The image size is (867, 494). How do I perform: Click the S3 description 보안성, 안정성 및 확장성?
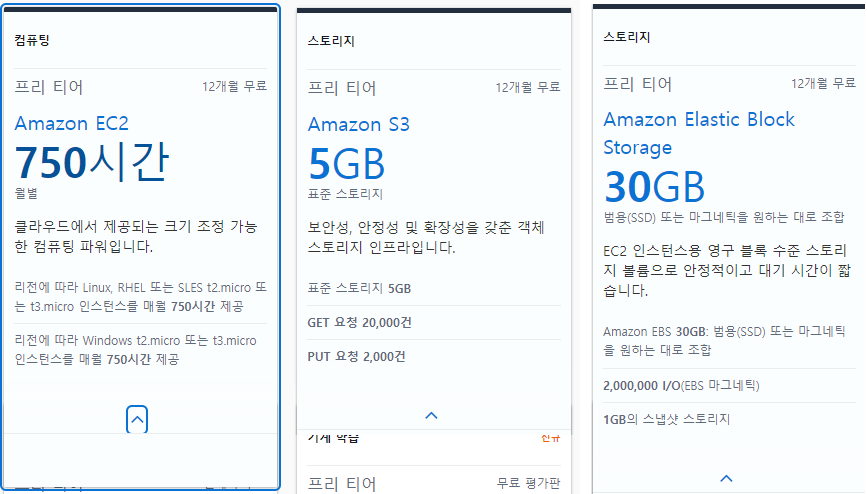(426, 237)
